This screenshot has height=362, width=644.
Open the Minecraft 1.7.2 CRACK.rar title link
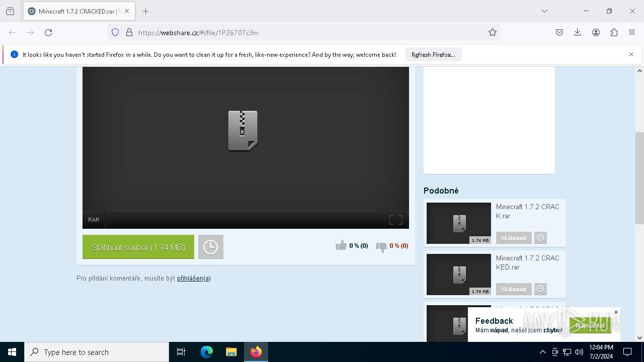(528, 211)
